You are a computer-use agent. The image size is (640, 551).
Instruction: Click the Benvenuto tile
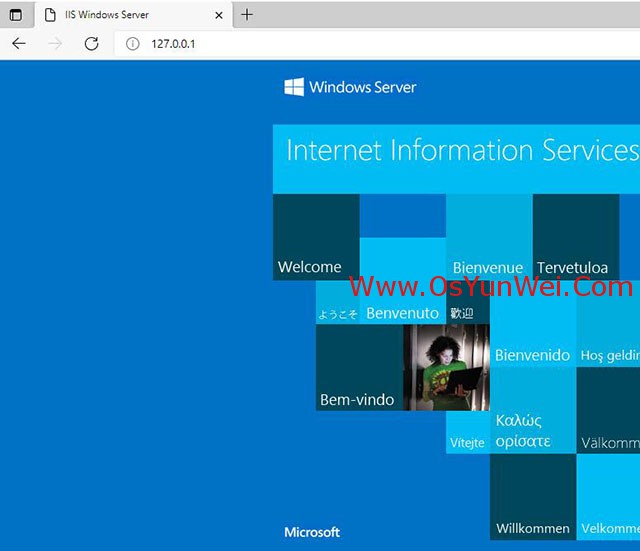403,281
